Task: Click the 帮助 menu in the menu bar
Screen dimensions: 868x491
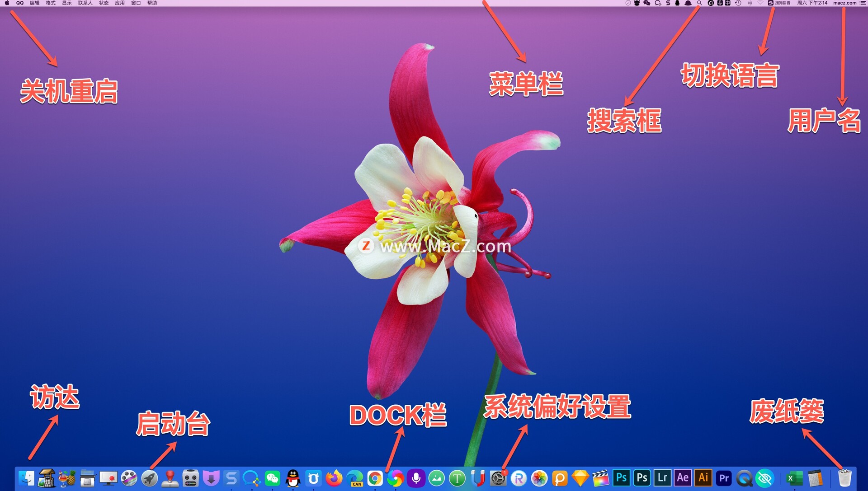Action: point(152,3)
